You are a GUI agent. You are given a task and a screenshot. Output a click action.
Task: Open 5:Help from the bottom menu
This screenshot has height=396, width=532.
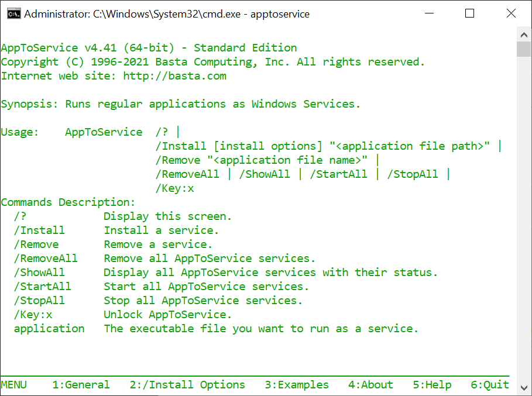432,385
